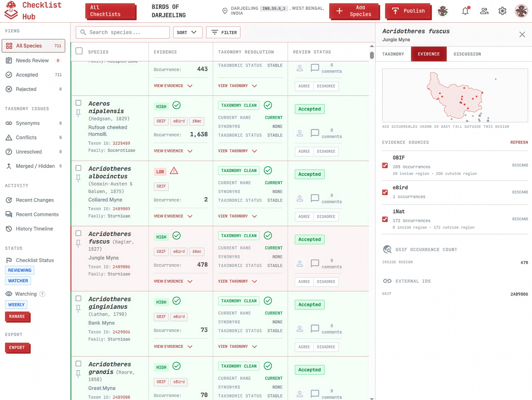Click the reviewer avatar for Acridotheres ginginianus

[x=300, y=329]
